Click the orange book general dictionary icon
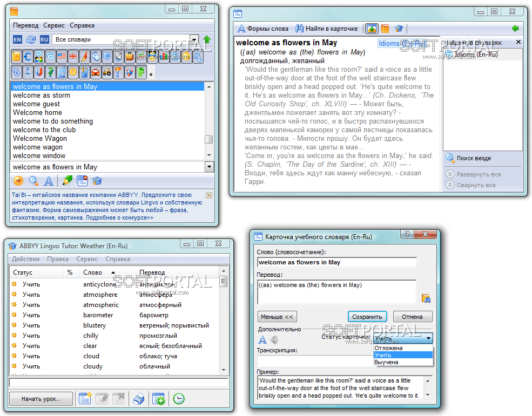 point(16,56)
